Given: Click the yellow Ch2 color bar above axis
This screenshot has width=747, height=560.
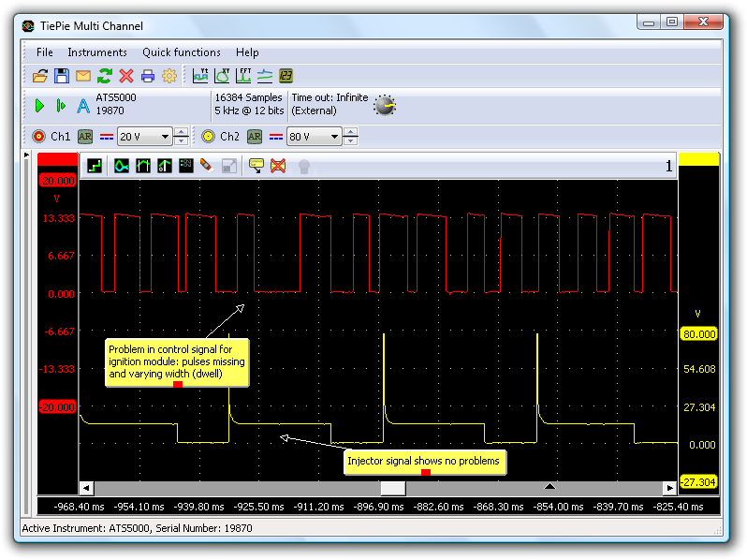Looking at the screenshot, I should (x=698, y=159).
